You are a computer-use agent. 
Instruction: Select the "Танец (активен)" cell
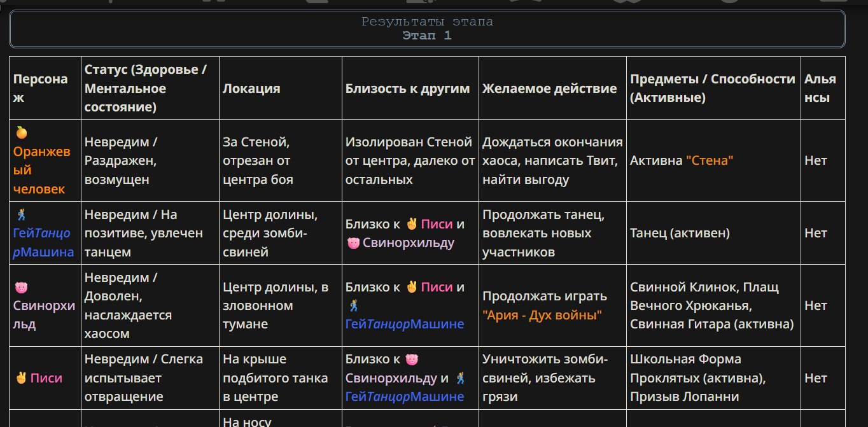[713, 233]
